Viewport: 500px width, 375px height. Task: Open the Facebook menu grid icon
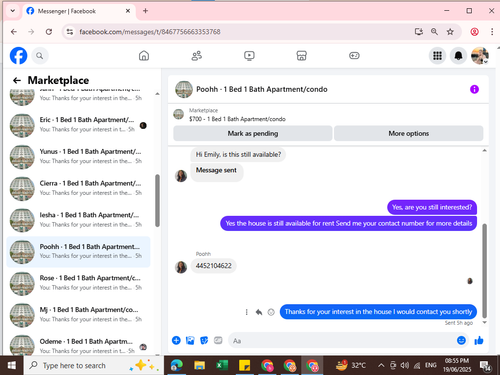(437, 56)
